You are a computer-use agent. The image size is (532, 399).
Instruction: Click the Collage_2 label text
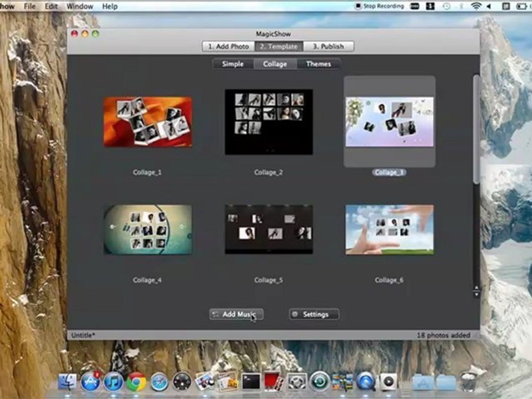click(x=268, y=172)
